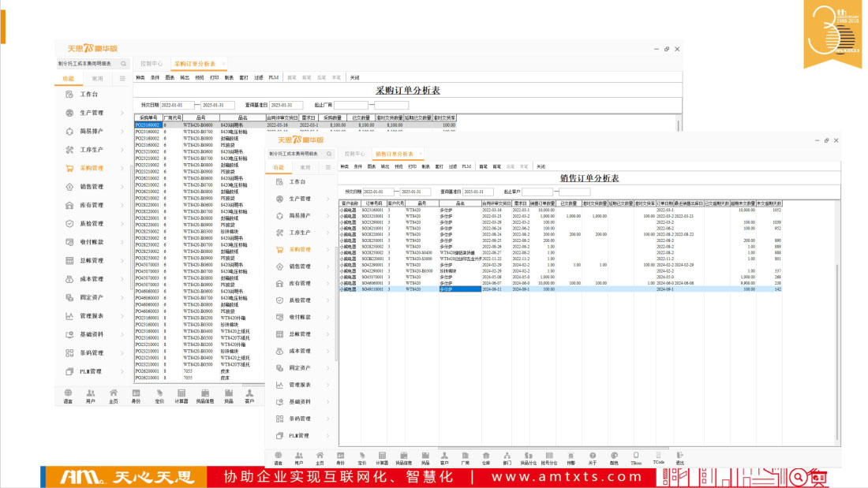Click 关闭 in the sales analysis toolbar

click(x=541, y=167)
